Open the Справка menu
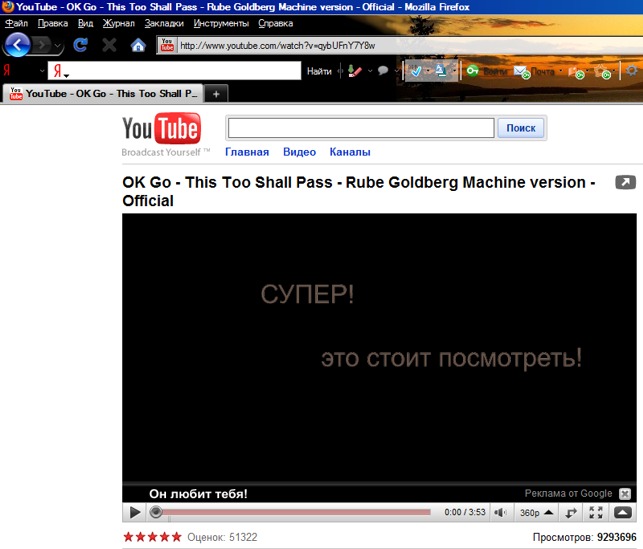 point(276,23)
